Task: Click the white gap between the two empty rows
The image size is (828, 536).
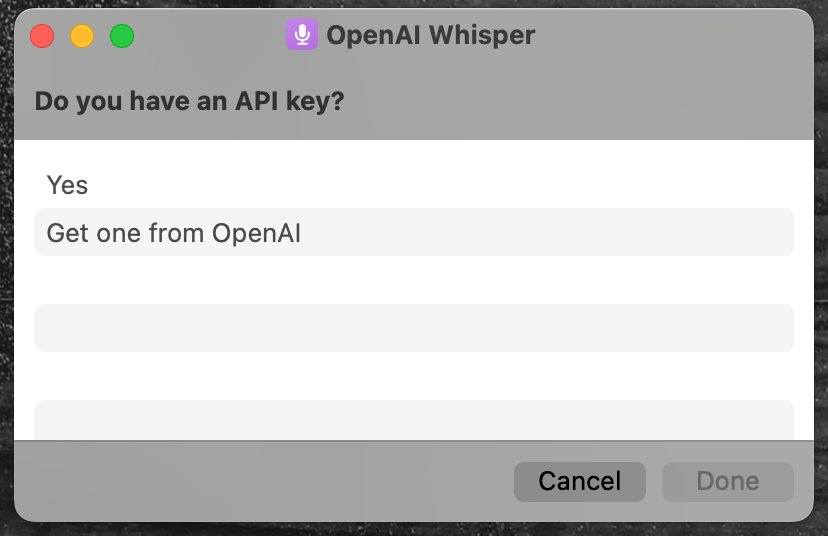Action: click(x=414, y=376)
